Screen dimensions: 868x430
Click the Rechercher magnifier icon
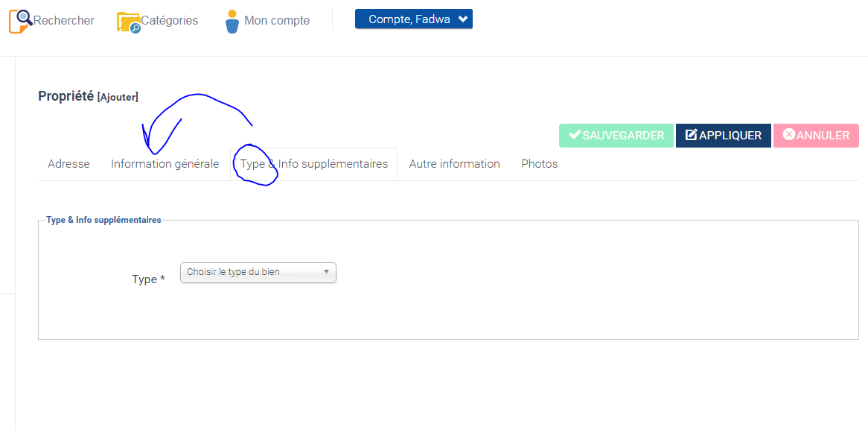(x=21, y=22)
